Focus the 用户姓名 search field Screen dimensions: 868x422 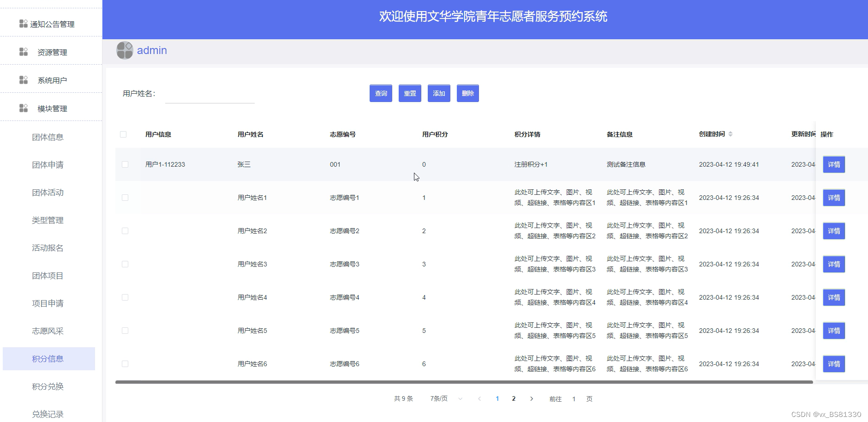210,94
